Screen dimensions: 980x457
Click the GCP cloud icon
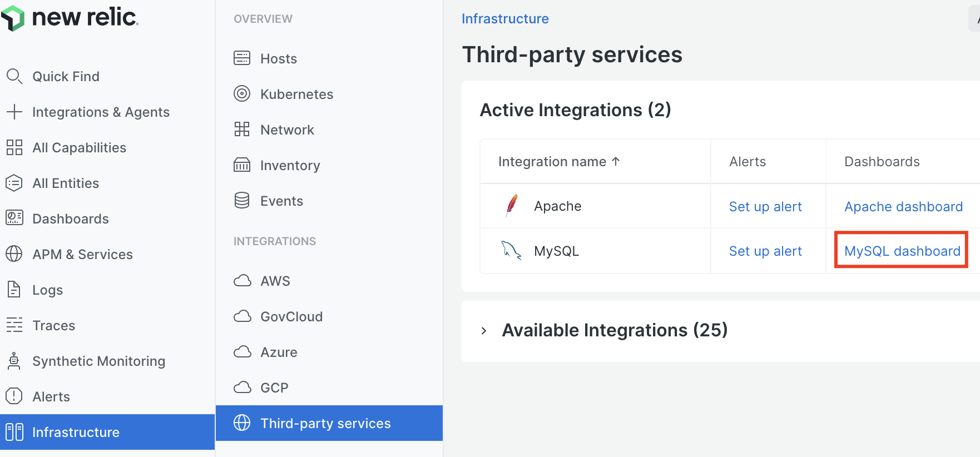pyautogui.click(x=242, y=387)
